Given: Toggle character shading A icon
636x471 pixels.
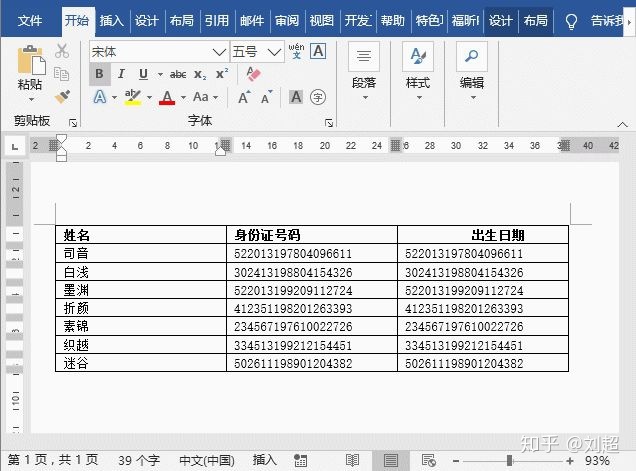Looking at the screenshot, I should click(x=296, y=97).
